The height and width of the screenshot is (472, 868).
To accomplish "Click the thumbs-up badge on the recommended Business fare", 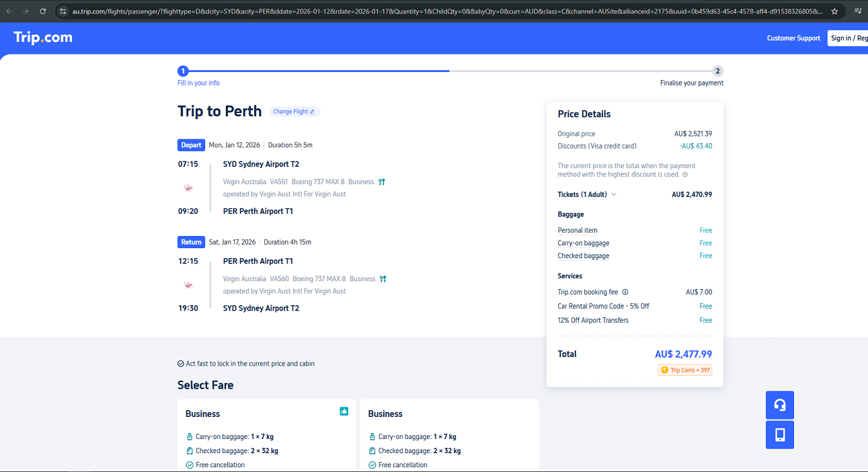I will pyautogui.click(x=344, y=411).
